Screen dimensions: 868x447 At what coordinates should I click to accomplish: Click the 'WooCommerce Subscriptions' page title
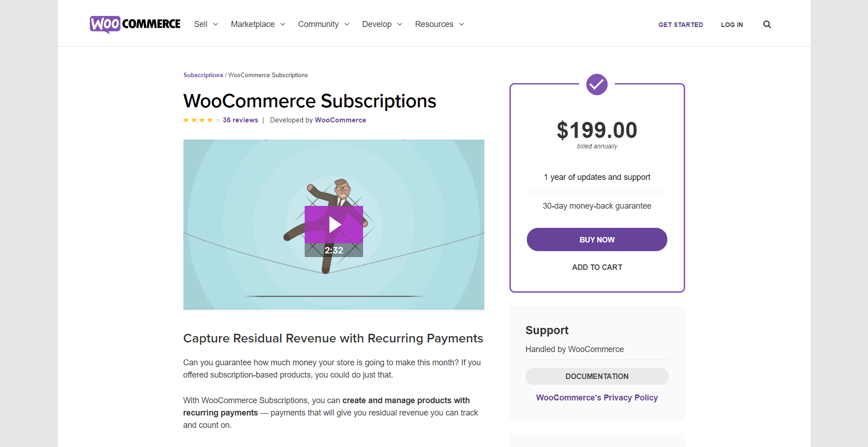tap(310, 101)
